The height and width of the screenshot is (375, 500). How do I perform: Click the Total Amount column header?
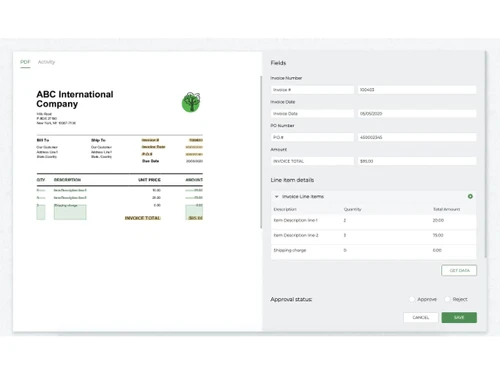click(x=446, y=209)
